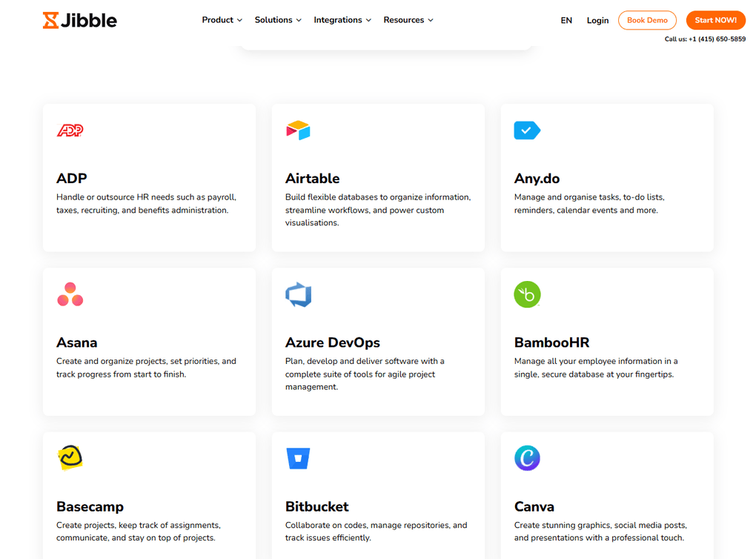
Task: Select the BambooHR green icon
Action: click(x=526, y=294)
